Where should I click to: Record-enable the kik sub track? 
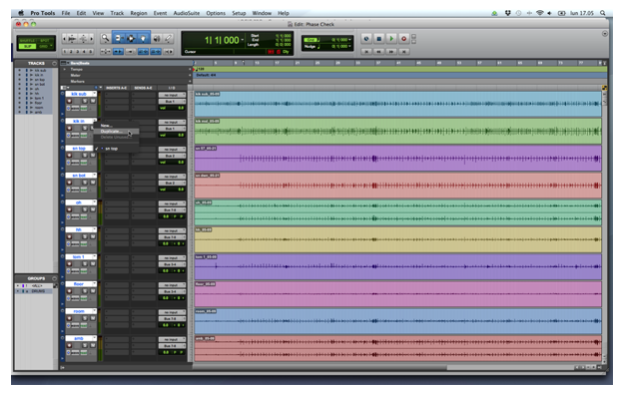(x=69, y=101)
